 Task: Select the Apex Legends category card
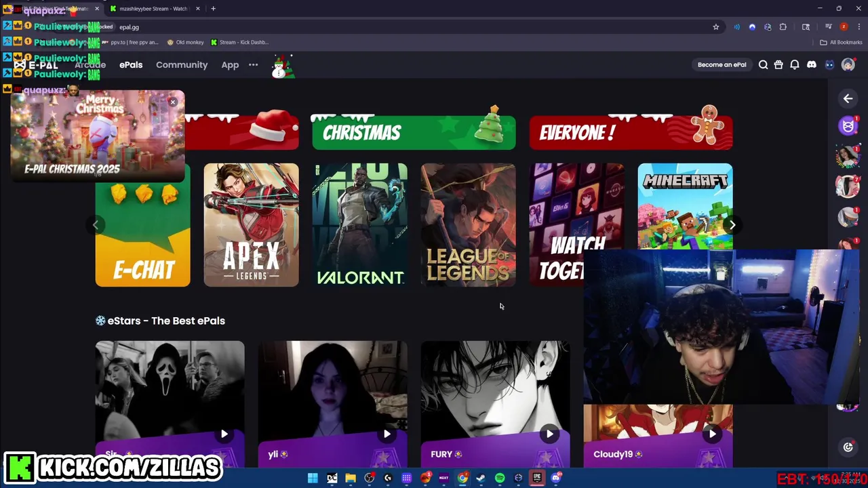251,225
